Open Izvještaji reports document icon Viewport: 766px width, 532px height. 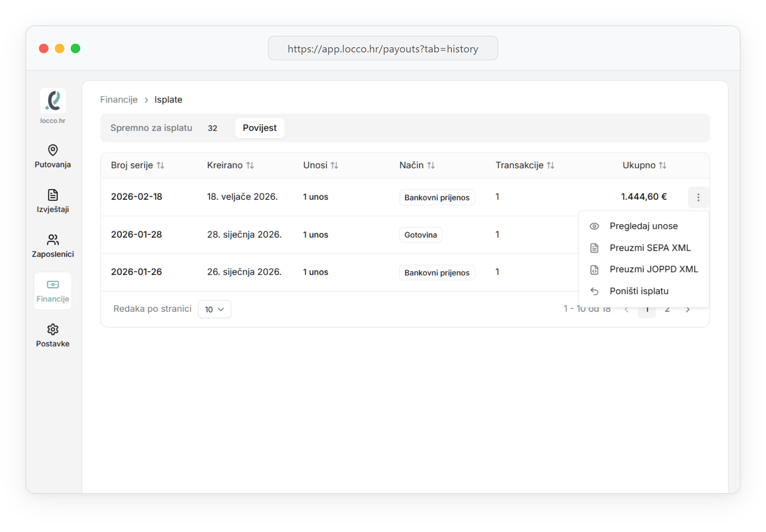coord(53,195)
